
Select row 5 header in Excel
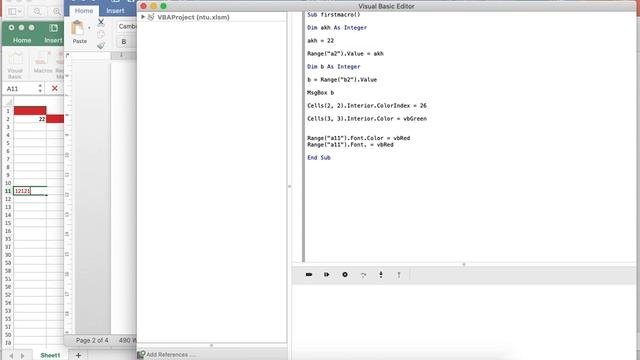[8, 143]
